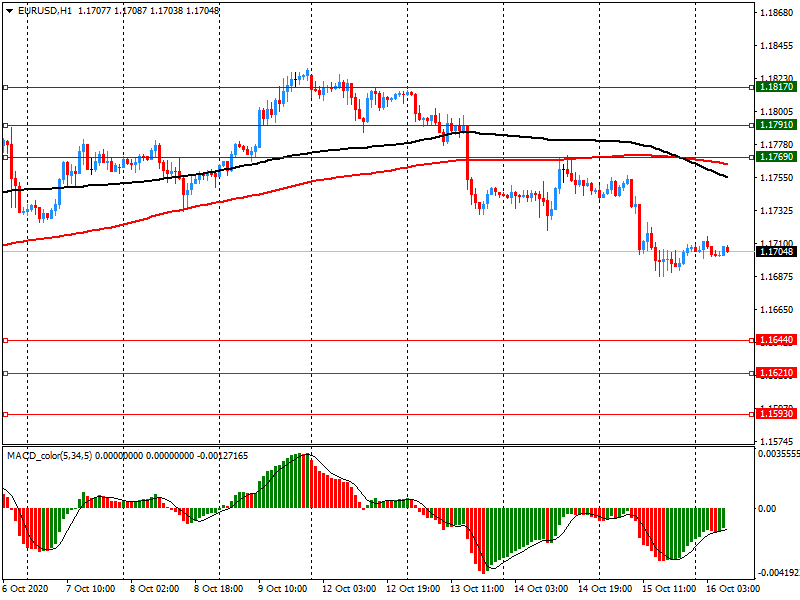Image resolution: width=800 pixels, height=600 pixels.
Task: Click the 15 Oct 11:00 time label
Action: pos(669,589)
